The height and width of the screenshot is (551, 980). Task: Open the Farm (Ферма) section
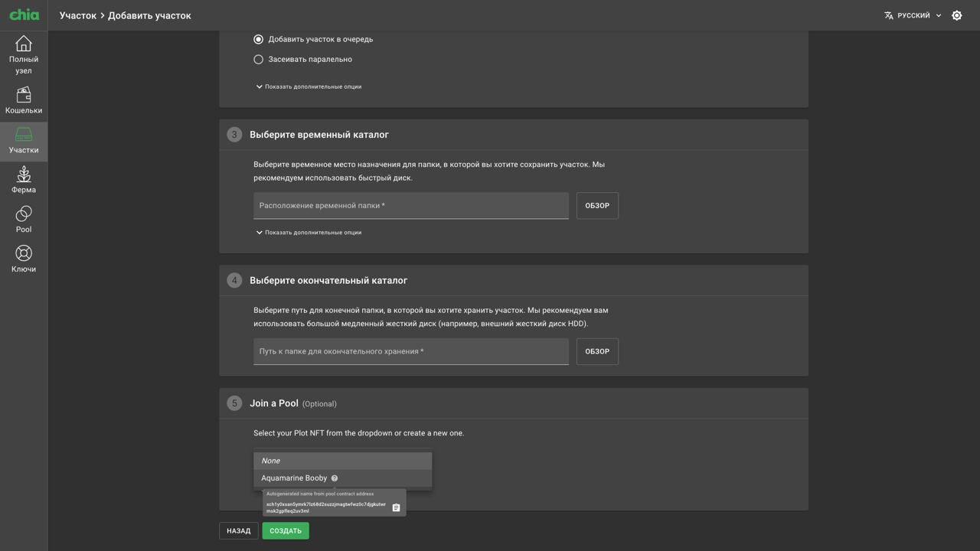(x=24, y=180)
